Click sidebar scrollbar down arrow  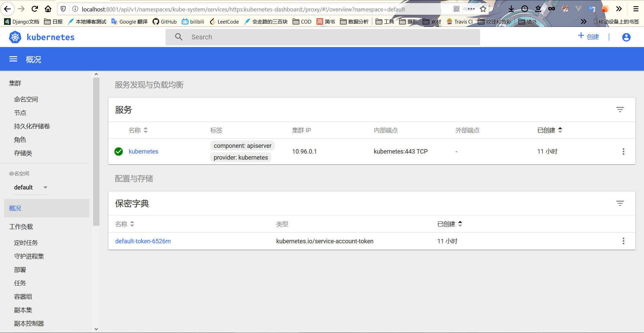(x=96, y=329)
